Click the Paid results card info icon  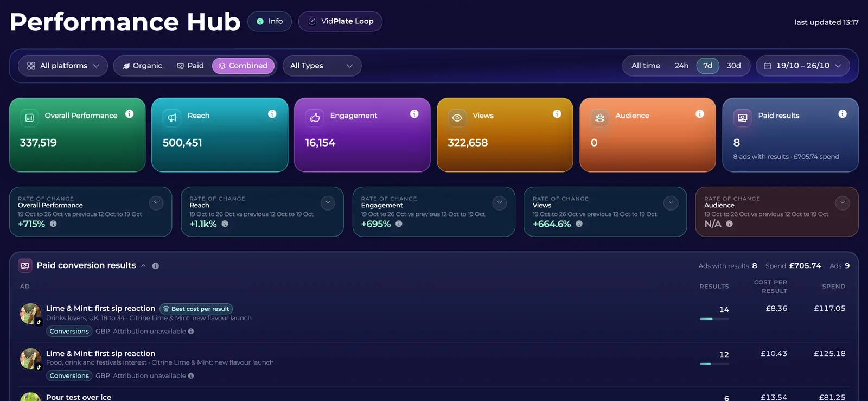coord(843,114)
